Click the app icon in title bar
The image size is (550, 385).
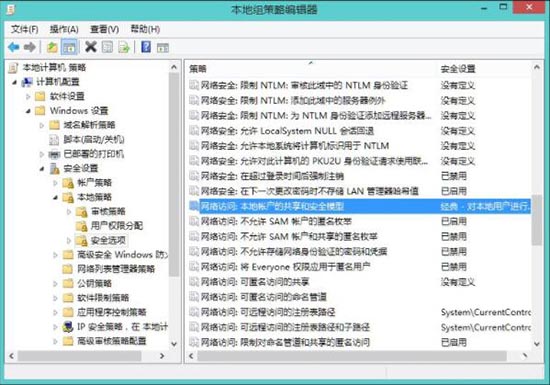(x=11, y=9)
